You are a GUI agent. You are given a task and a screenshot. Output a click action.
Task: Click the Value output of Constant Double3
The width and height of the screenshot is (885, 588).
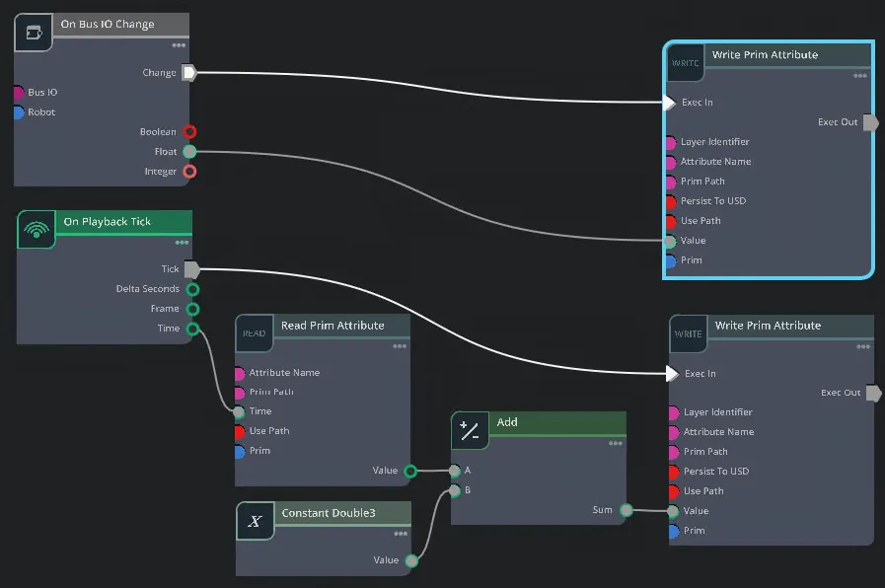[x=410, y=559]
